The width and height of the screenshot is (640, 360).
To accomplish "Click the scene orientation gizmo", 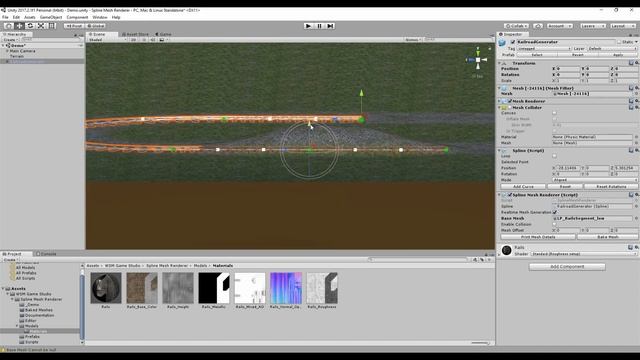I will (478, 60).
